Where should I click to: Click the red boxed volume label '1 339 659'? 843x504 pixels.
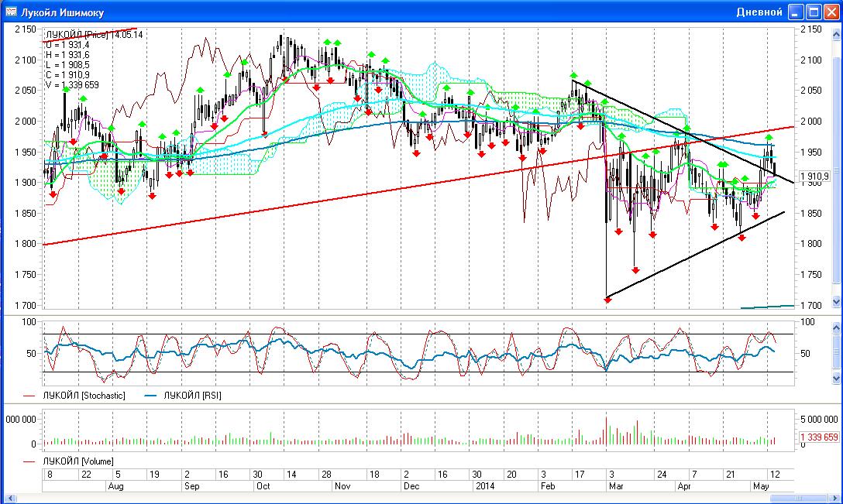[819, 437]
